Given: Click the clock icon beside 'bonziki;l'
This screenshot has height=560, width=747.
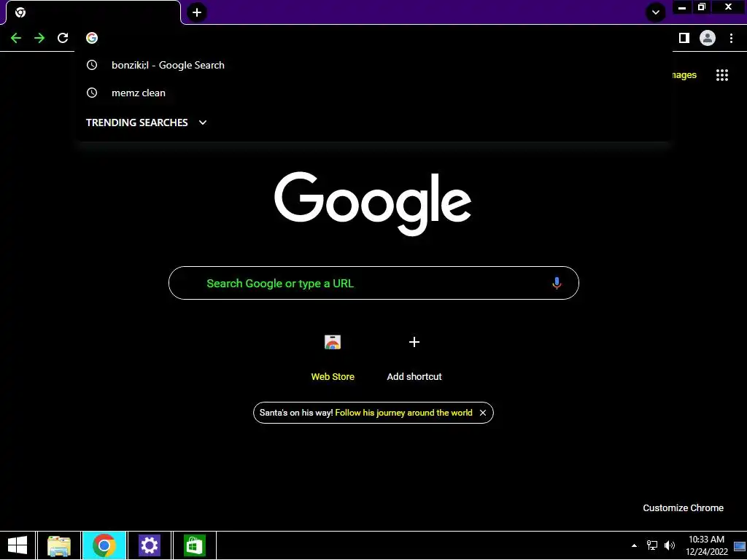Looking at the screenshot, I should (92, 65).
